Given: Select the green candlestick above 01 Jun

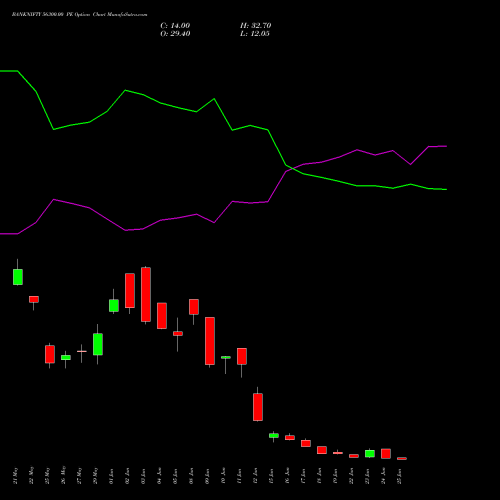Looking at the screenshot, I should click(x=114, y=305).
